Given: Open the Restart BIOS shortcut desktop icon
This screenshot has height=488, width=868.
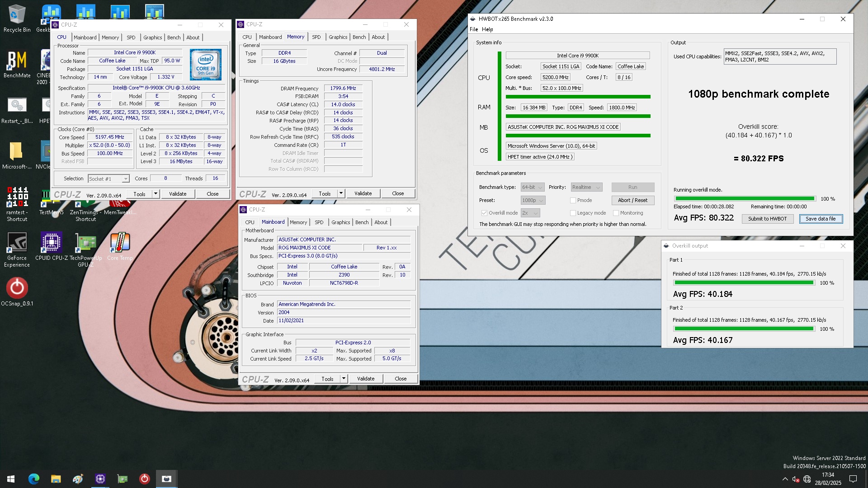Looking at the screenshot, I should 17,110.
